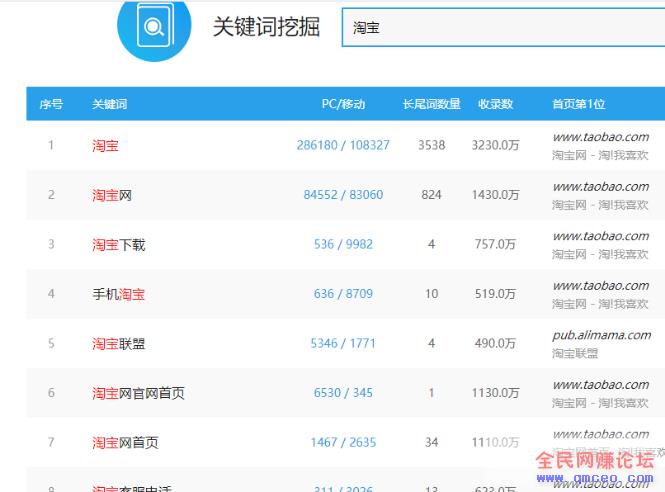Click long-tail count 824

click(431, 195)
